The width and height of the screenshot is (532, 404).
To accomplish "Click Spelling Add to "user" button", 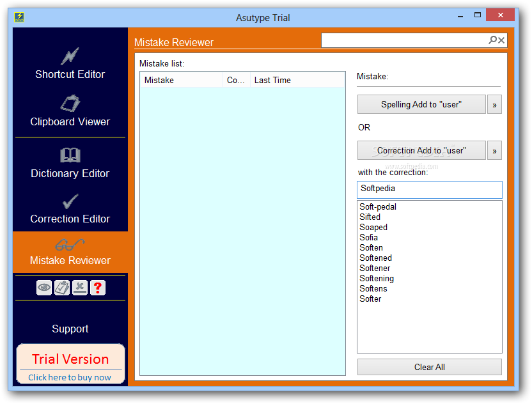I will coord(421,104).
